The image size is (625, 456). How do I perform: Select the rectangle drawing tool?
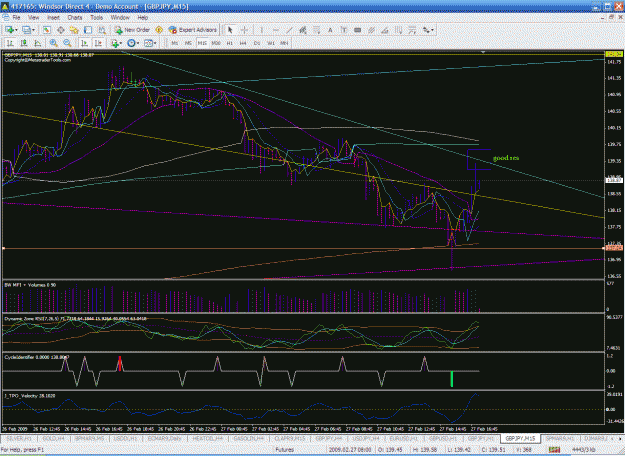tap(358, 30)
